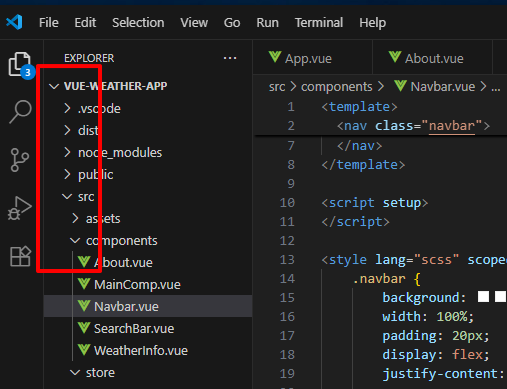The image size is (507, 389).
Task: Click the VS Code logo icon
Action: coord(14,22)
